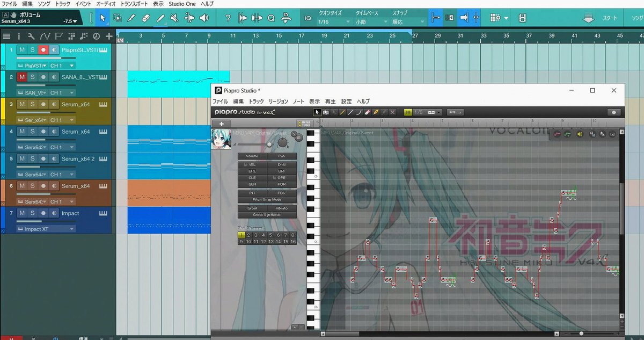Open Impact XT instrument dropdown on track 7

pyautogui.click(x=46, y=229)
